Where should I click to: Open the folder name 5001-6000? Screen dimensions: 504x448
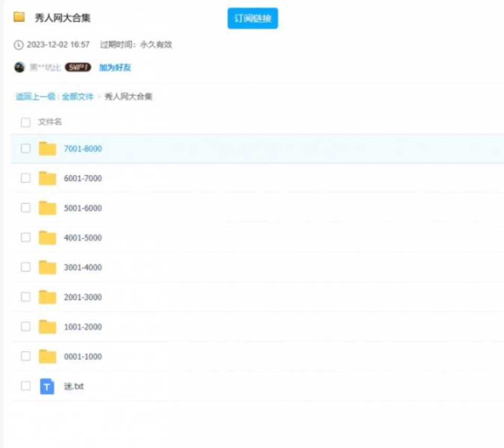pos(83,208)
